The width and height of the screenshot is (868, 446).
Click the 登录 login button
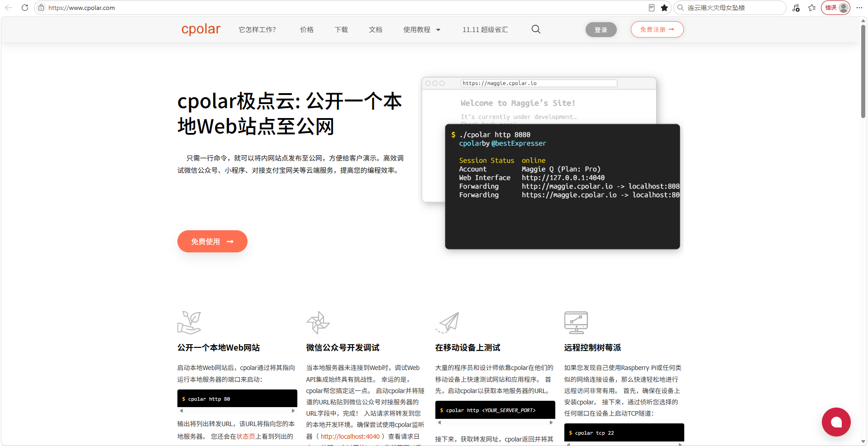(x=601, y=30)
